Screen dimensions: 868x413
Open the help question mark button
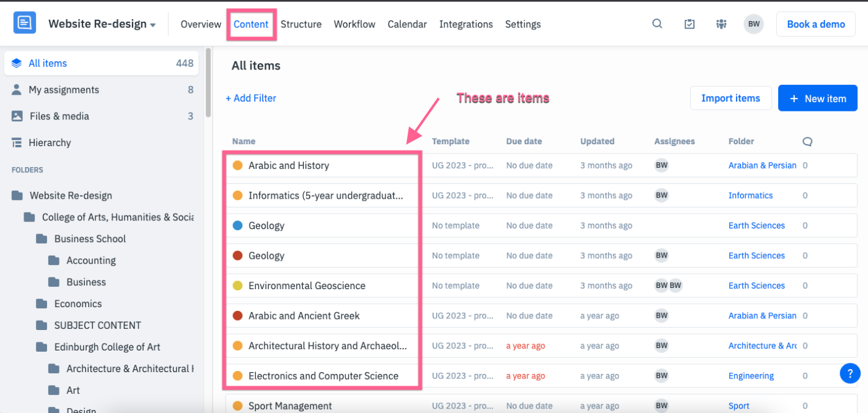coord(850,373)
